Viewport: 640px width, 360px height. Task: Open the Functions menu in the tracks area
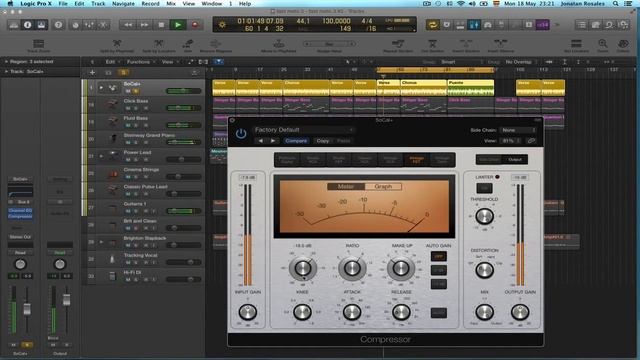point(140,62)
